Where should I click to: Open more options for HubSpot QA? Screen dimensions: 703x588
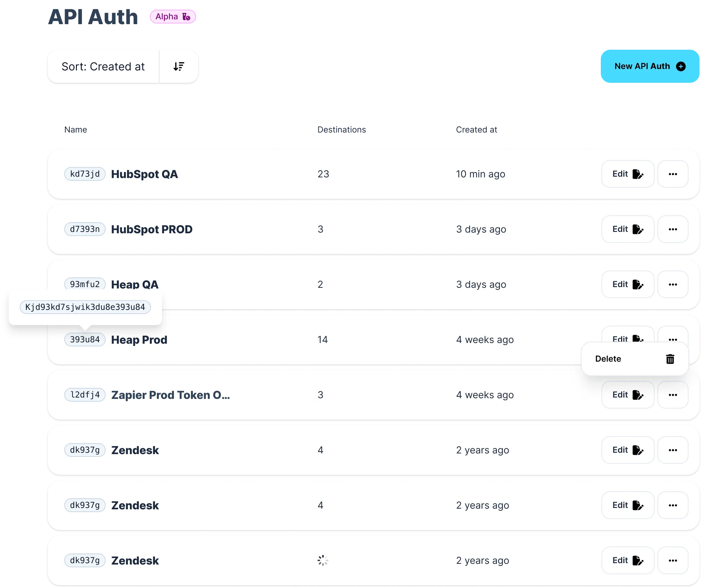pos(673,174)
